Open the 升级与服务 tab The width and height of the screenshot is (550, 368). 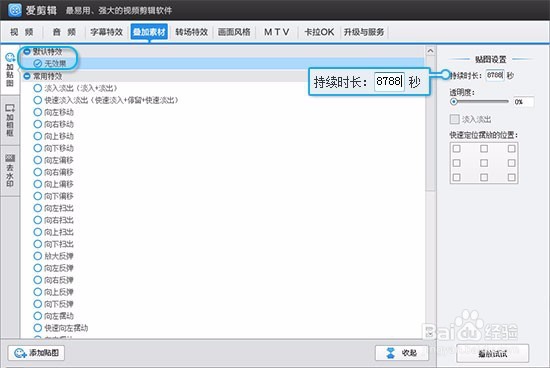point(364,32)
